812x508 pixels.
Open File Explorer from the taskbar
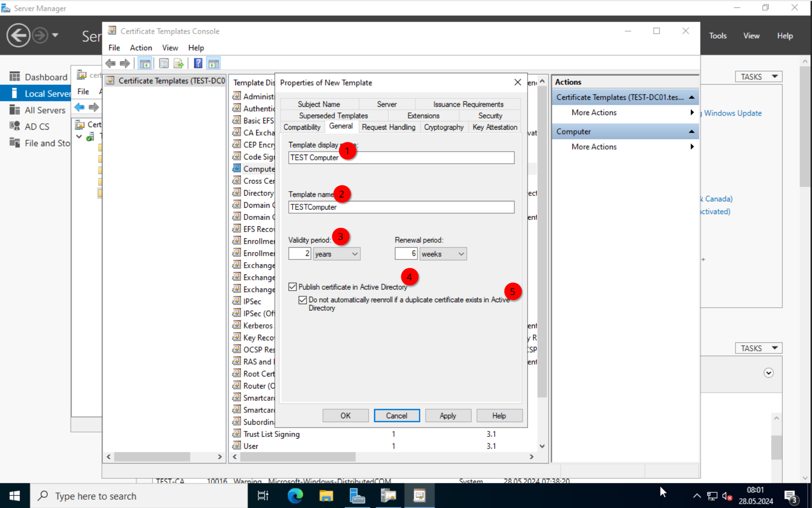point(326,496)
